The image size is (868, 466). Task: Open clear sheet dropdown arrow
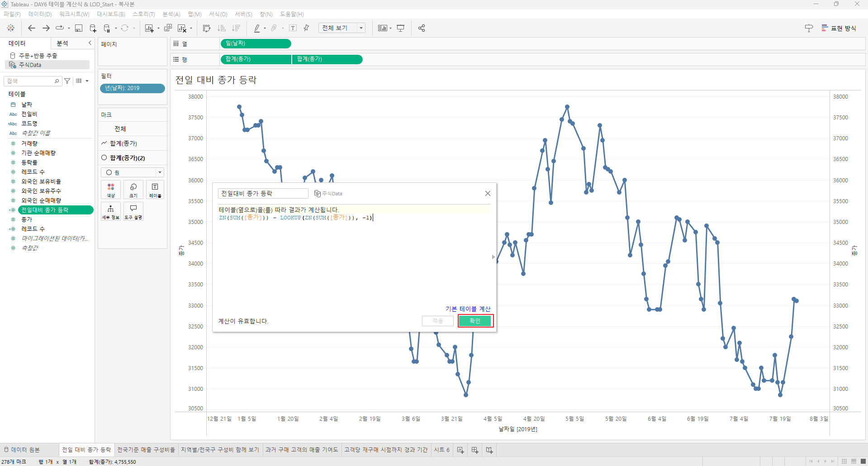[191, 28]
